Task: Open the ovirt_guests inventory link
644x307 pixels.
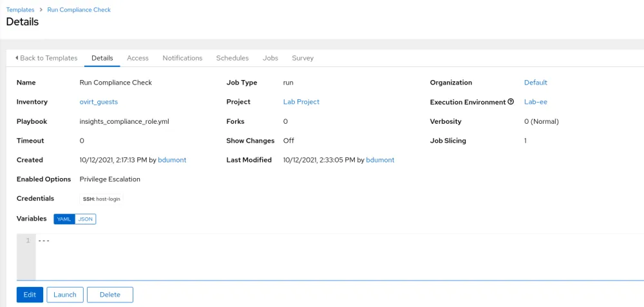Action: pos(99,102)
